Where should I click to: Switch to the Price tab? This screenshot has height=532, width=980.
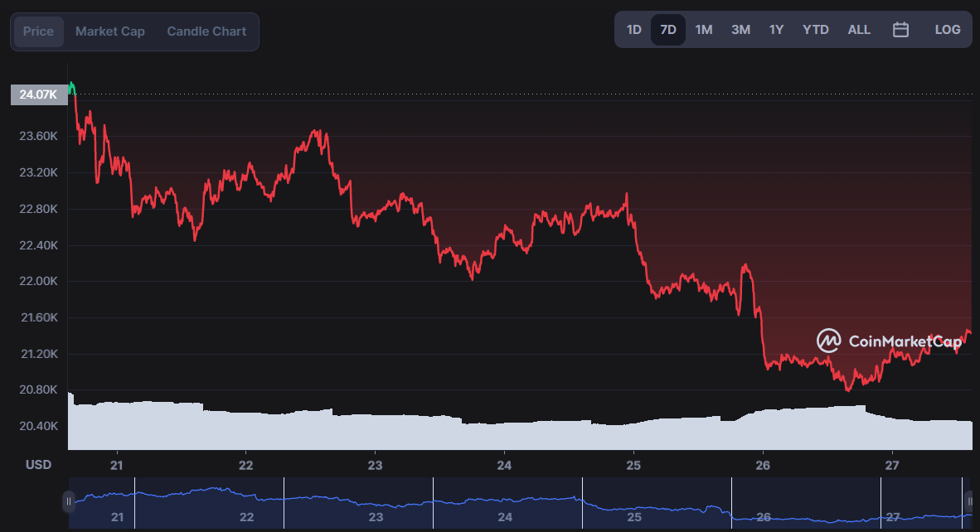[38, 31]
